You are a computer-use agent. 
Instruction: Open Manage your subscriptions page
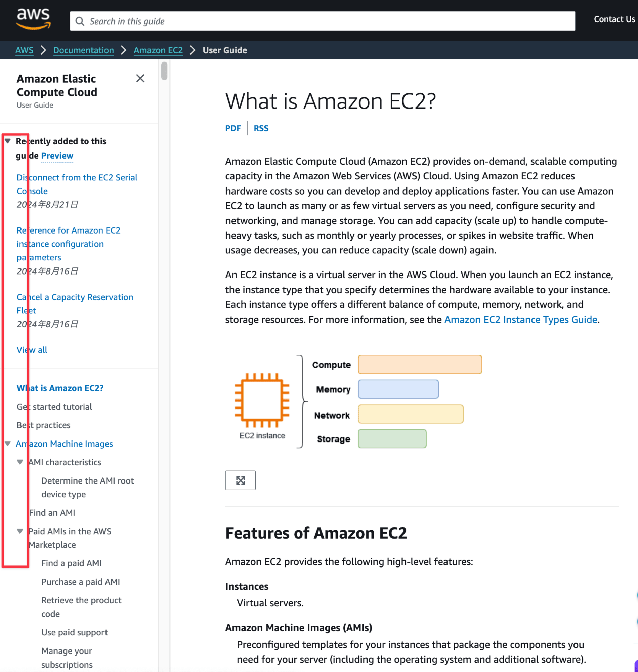67,658
